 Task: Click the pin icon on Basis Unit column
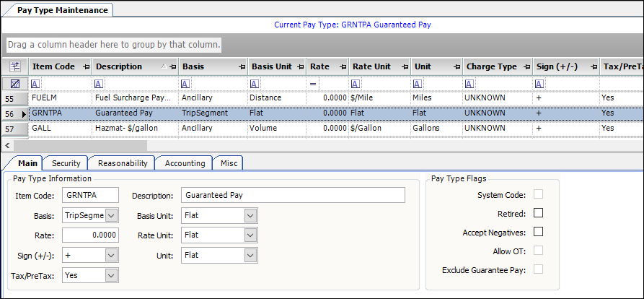point(299,66)
